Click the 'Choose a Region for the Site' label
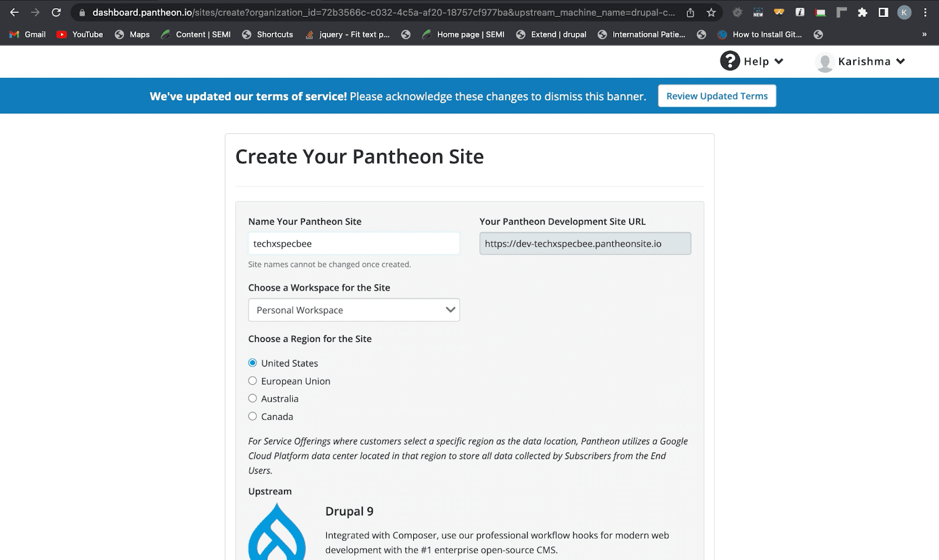Viewport: 939px width, 560px height. click(x=310, y=339)
